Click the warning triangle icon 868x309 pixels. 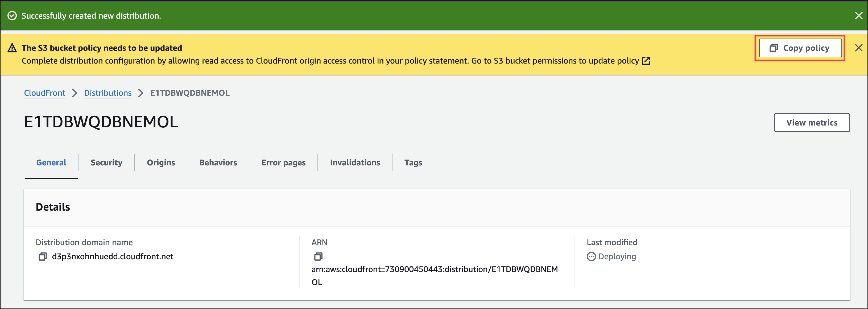12,48
